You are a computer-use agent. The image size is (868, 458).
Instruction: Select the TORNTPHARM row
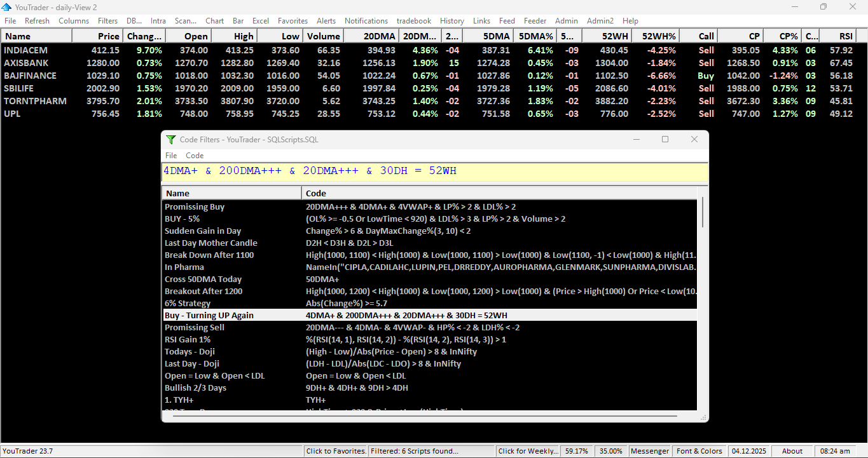[x=434, y=101]
